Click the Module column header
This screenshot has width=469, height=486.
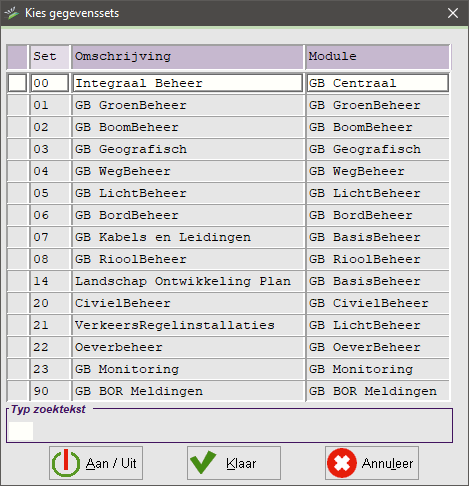pos(378,57)
